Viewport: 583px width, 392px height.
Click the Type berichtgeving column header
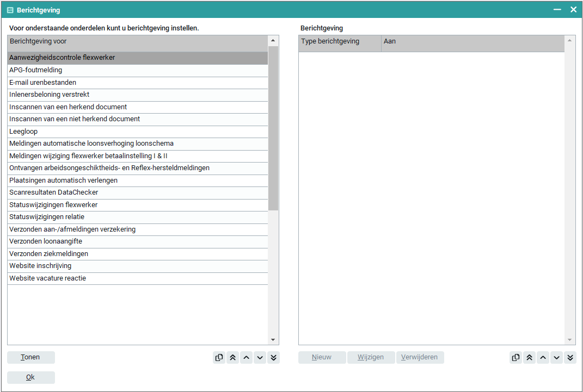340,41
